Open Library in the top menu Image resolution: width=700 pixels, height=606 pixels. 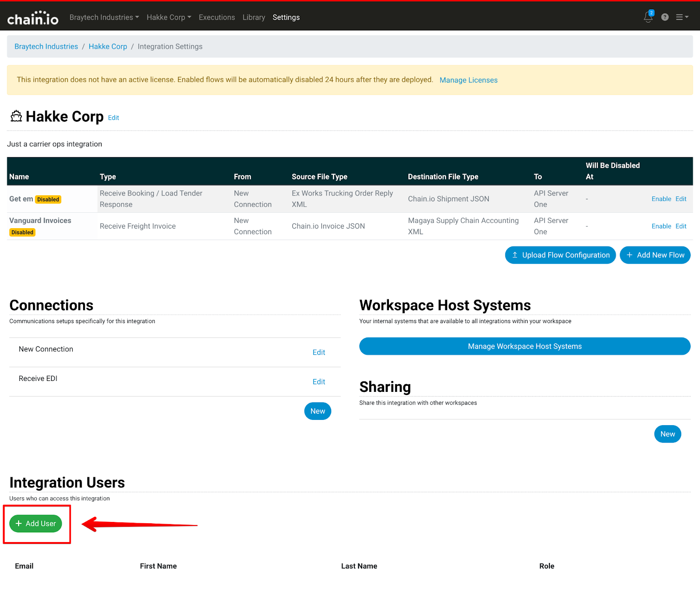[254, 17]
